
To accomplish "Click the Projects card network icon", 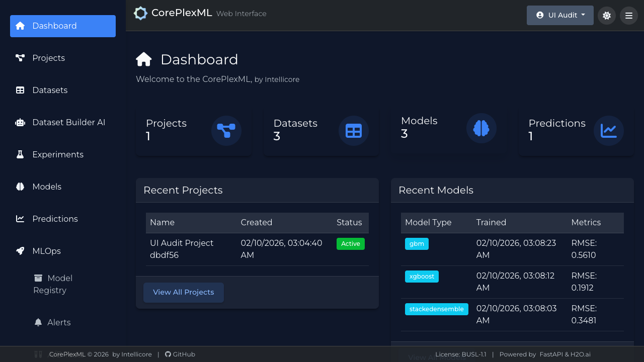I will [226, 131].
